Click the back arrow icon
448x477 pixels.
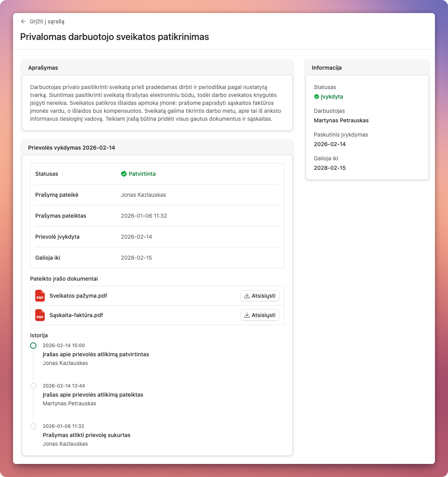pos(23,21)
